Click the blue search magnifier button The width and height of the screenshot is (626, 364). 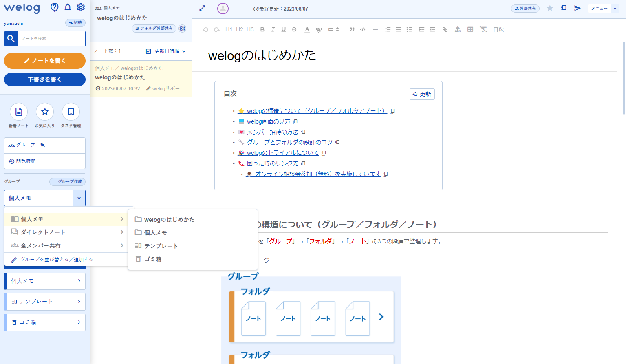[11, 39]
